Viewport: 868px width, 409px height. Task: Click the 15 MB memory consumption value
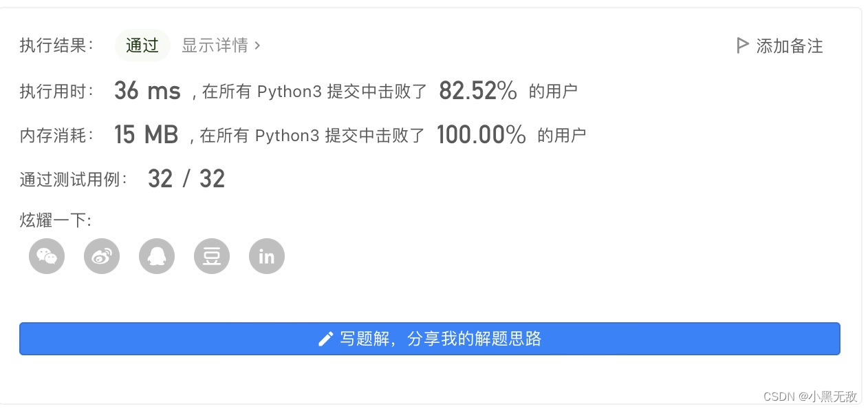coord(147,134)
